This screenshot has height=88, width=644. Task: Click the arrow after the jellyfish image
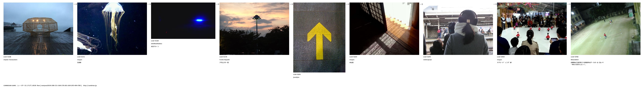point(149,4)
